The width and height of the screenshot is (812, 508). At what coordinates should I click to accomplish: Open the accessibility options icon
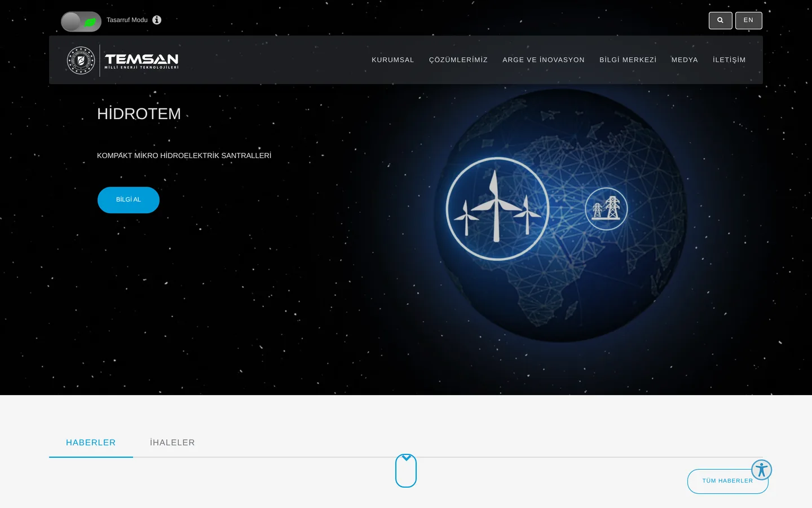[761, 470]
